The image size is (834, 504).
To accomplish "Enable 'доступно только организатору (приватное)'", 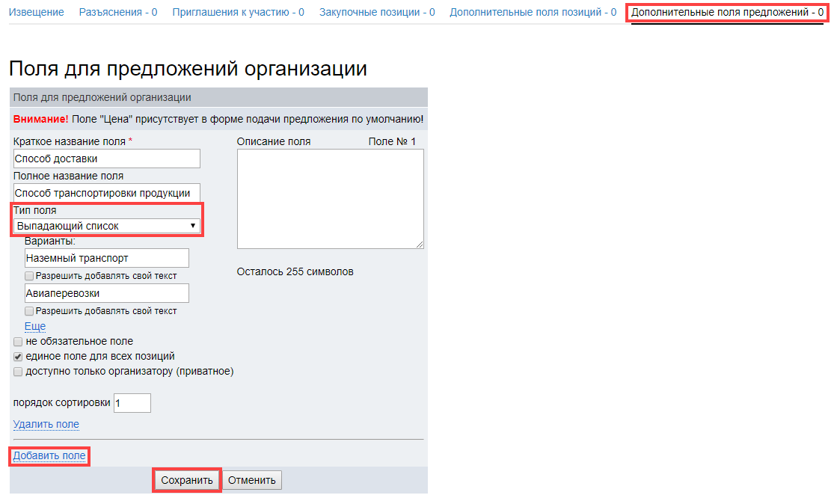I will tap(17, 371).
